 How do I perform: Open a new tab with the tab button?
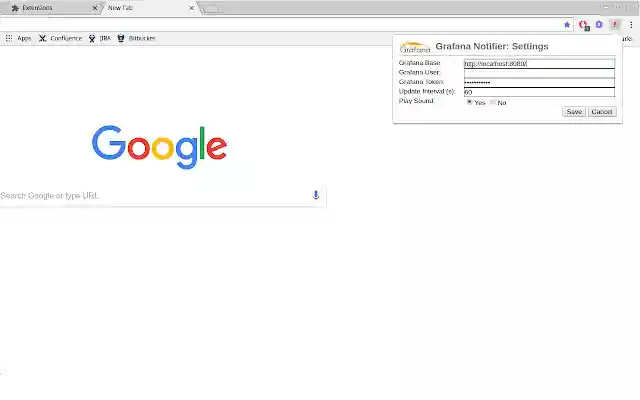click(211, 9)
